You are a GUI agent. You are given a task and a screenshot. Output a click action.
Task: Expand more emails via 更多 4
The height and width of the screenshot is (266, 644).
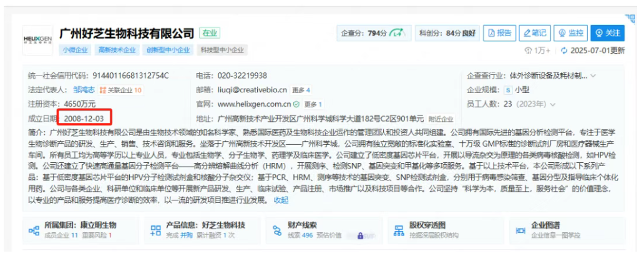[x=301, y=90]
